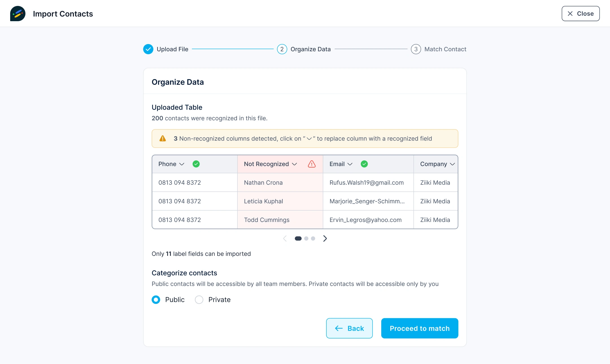Open the Phone column dropdown
This screenshot has height=364, width=610.
pos(182,164)
